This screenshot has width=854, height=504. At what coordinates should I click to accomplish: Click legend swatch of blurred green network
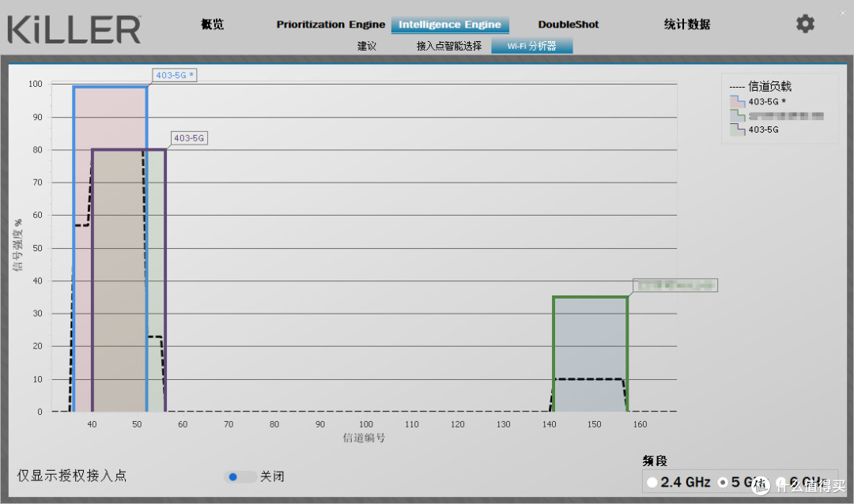pyautogui.click(x=738, y=115)
